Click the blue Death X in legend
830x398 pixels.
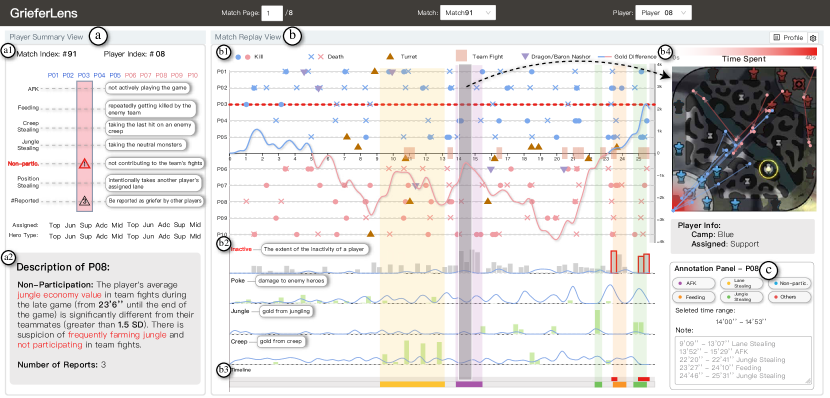pos(311,56)
